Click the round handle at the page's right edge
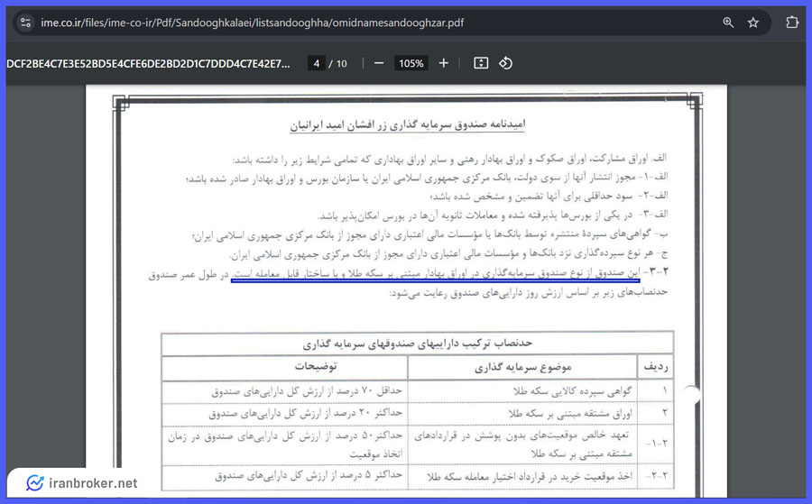This screenshot has width=812, height=504. click(x=692, y=395)
